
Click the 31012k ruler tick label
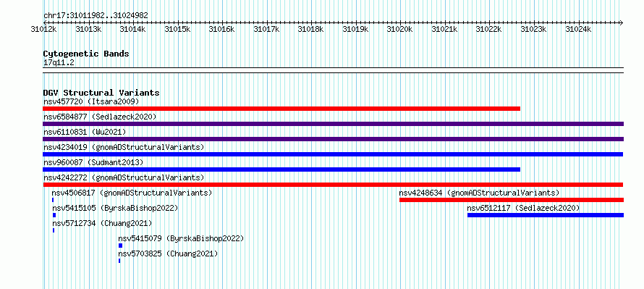(43, 29)
